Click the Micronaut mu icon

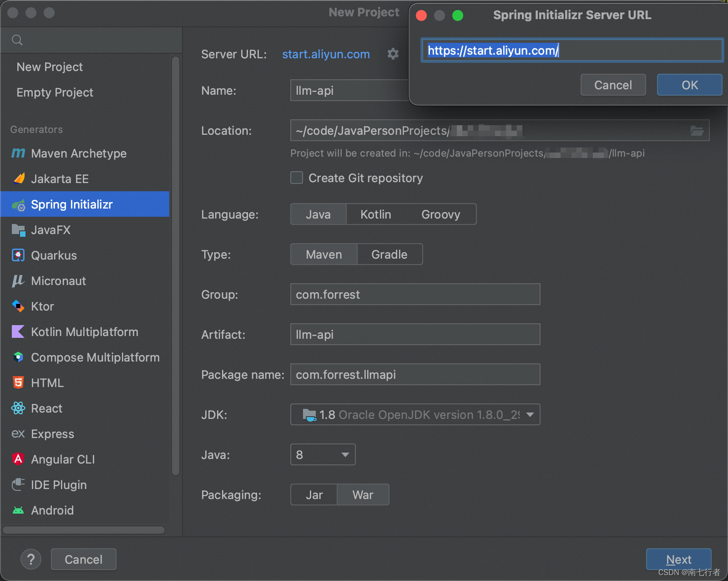coord(18,281)
